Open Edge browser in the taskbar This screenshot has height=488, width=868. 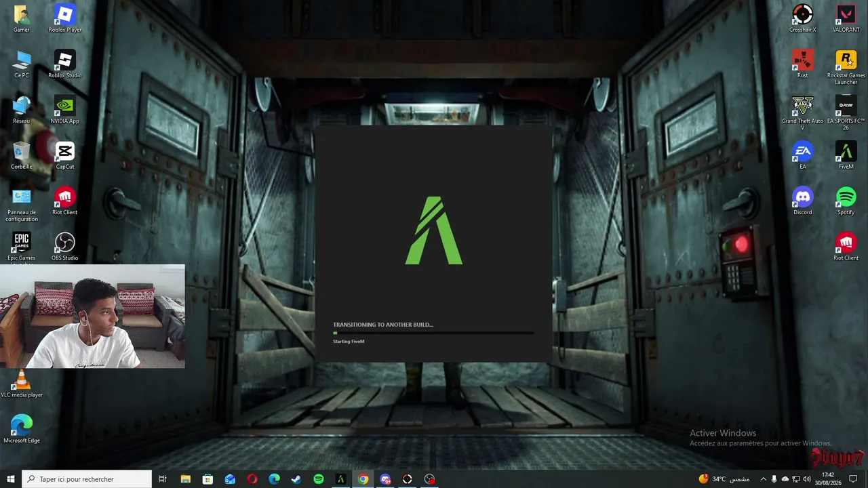click(x=274, y=479)
